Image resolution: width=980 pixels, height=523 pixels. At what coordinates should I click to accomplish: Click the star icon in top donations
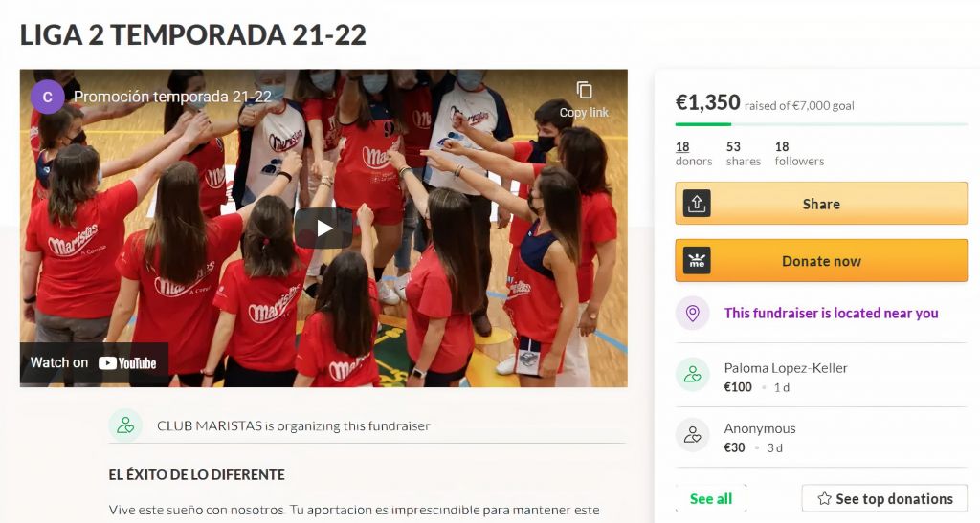[824, 499]
